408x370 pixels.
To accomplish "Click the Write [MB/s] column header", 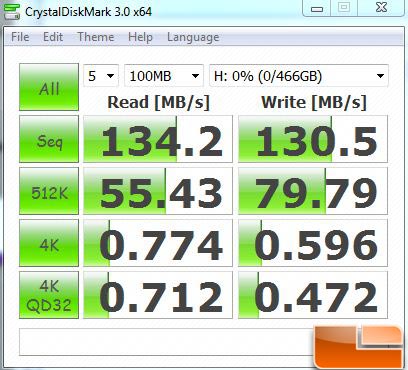I will 314,102.
